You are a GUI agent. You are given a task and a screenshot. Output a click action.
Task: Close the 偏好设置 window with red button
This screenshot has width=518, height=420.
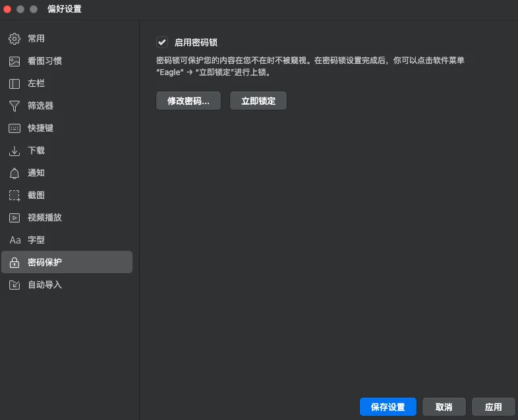8,9
